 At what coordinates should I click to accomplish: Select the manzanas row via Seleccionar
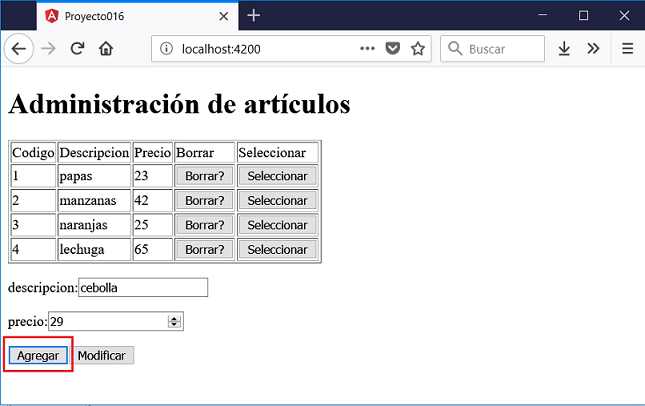278,201
